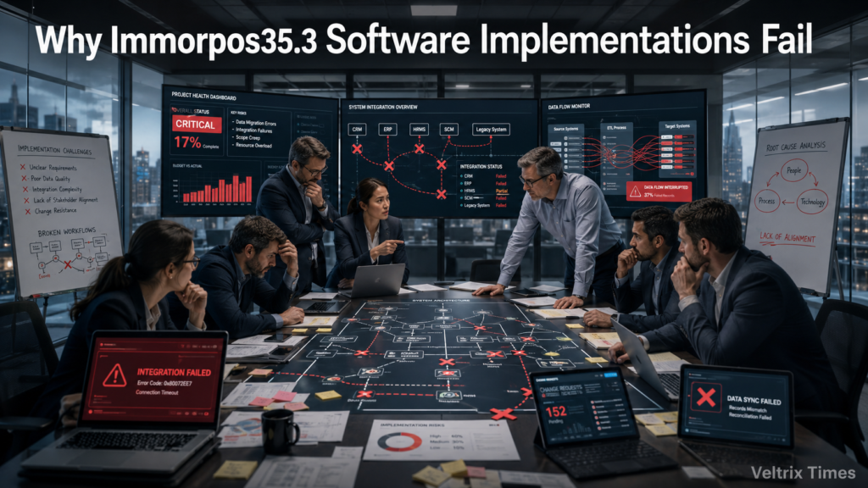The image size is (868, 488).
Task: Click Integration Complexity on the whiteboard
Action: pyautogui.click(x=57, y=189)
